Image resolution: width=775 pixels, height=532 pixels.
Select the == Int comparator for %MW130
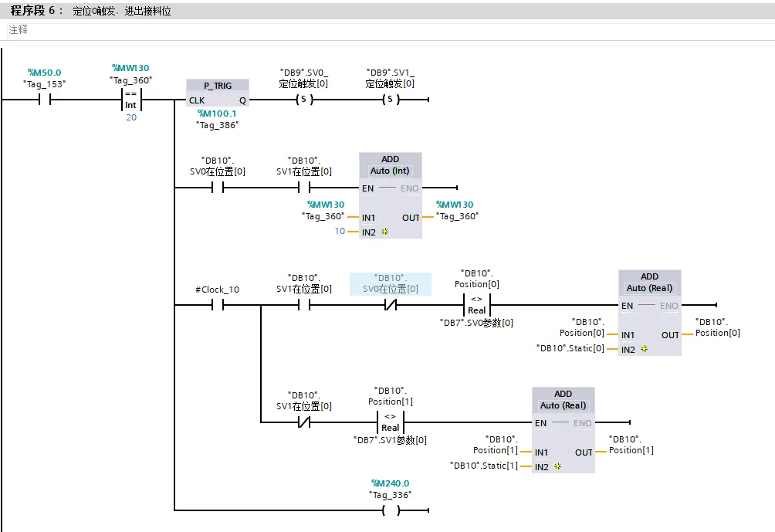(x=131, y=100)
